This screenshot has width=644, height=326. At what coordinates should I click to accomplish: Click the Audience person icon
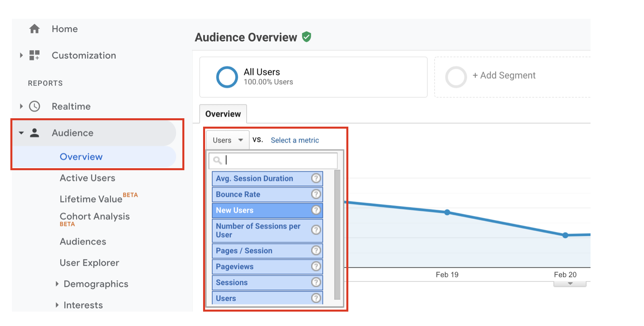click(x=35, y=133)
